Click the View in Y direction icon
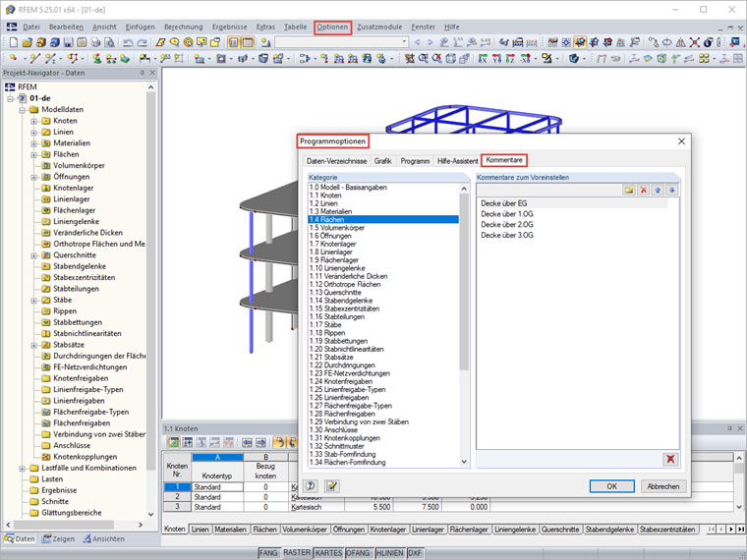This screenshot has width=747, height=560. pyautogui.click(x=497, y=59)
